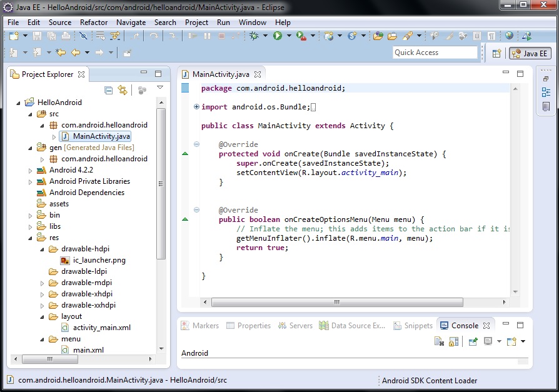Toggle Skip All Breakpoints icon
The height and width of the screenshot is (392, 559).
83,36
